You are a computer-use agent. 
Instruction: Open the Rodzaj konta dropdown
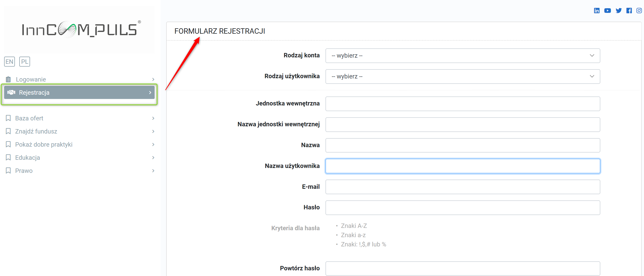pyautogui.click(x=462, y=56)
